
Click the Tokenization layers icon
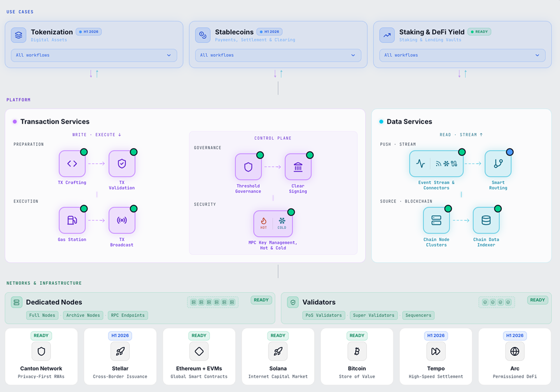(19, 35)
